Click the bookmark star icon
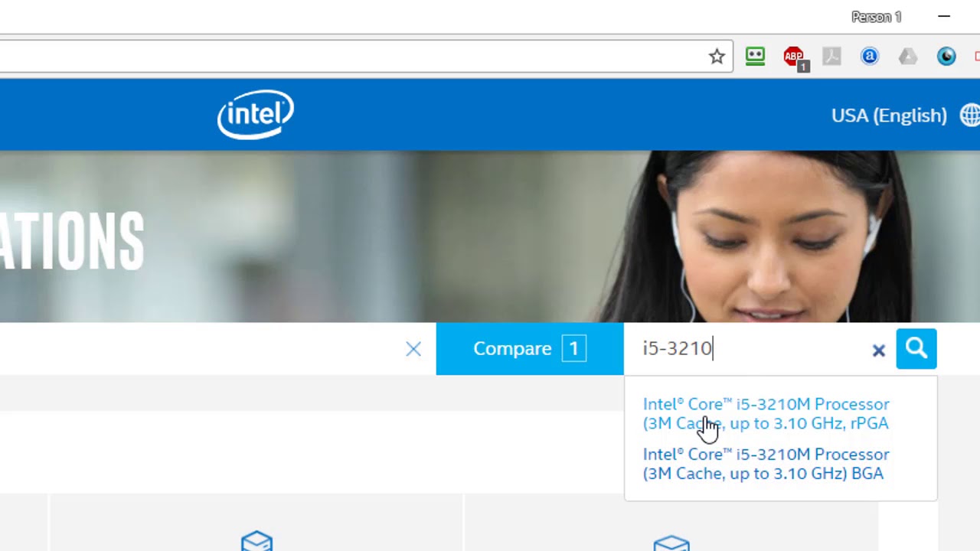The width and height of the screenshot is (980, 551). [x=717, y=56]
